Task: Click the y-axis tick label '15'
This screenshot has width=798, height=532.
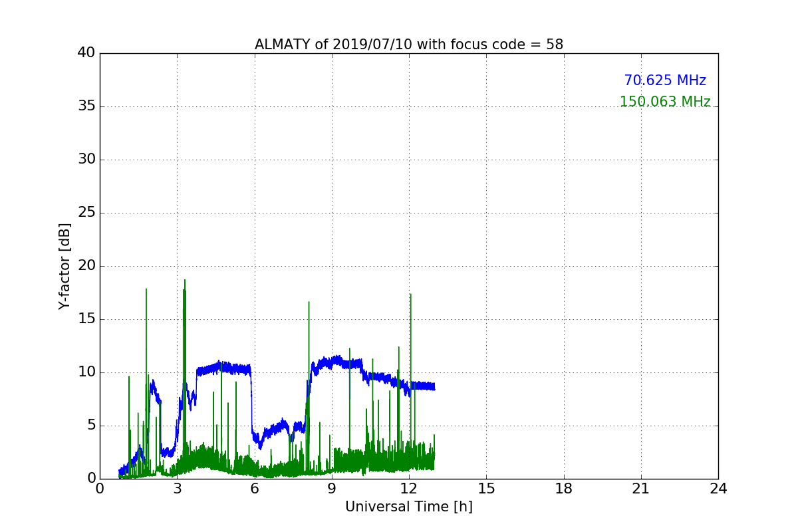Action: pyautogui.click(x=86, y=319)
